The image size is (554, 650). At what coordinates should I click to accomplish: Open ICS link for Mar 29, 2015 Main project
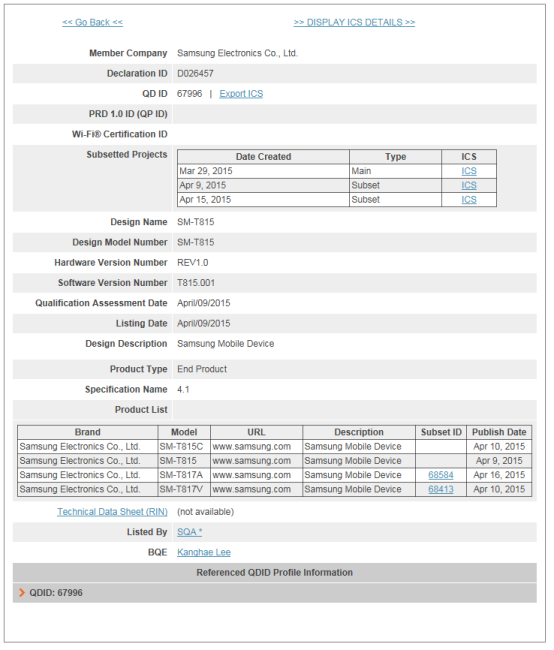pos(469,171)
